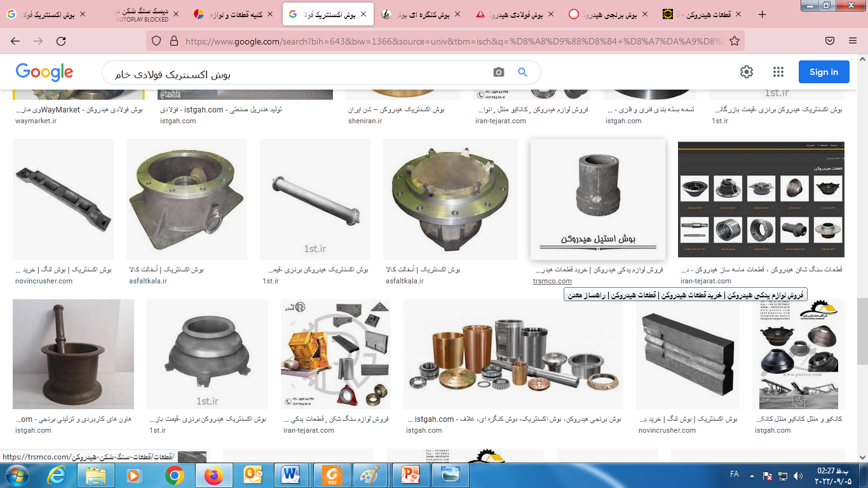868x488 pixels.
Task: Click the Sign in button
Action: tap(824, 72)
